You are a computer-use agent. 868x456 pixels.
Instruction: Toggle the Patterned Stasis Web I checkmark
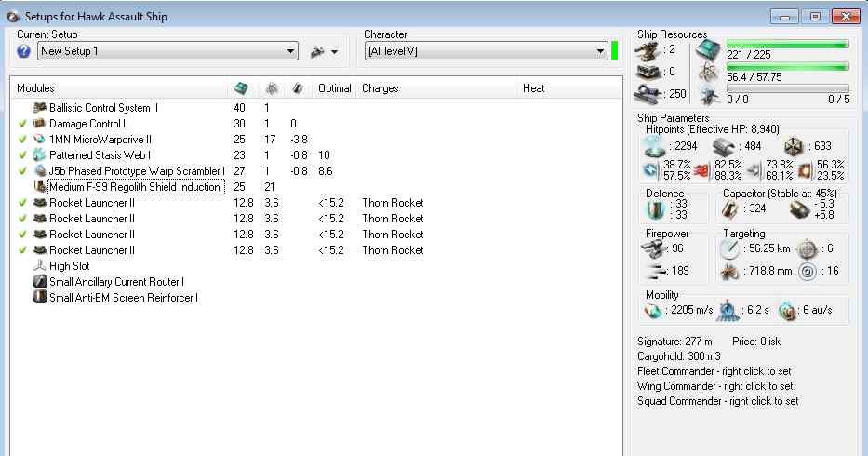22,155
